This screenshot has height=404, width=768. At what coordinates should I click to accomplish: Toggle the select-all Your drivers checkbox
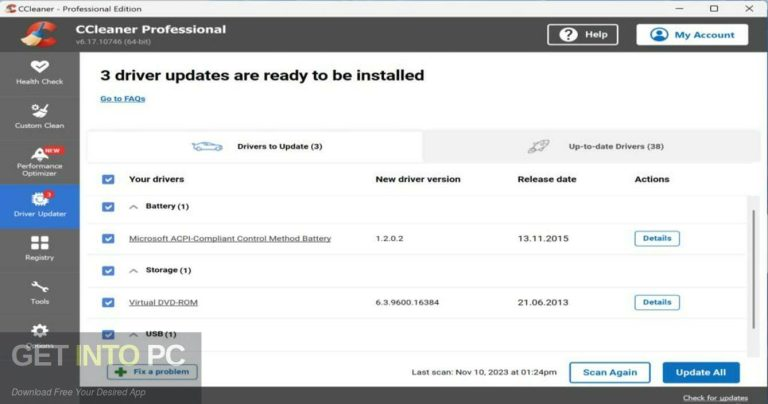point(108,179)
